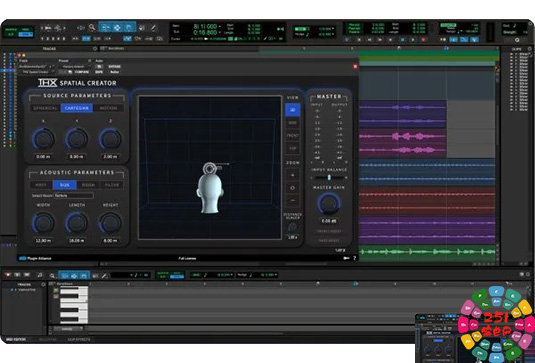Click the plugin Bypass button

(114, 67)
